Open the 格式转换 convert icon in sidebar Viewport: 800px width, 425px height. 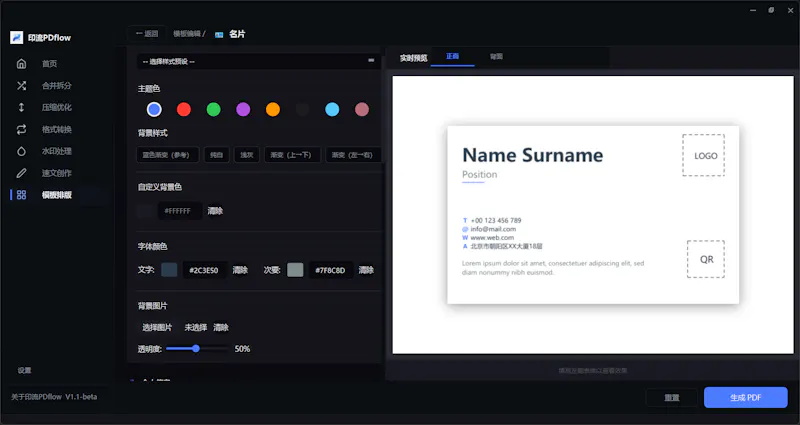[21, 130]
